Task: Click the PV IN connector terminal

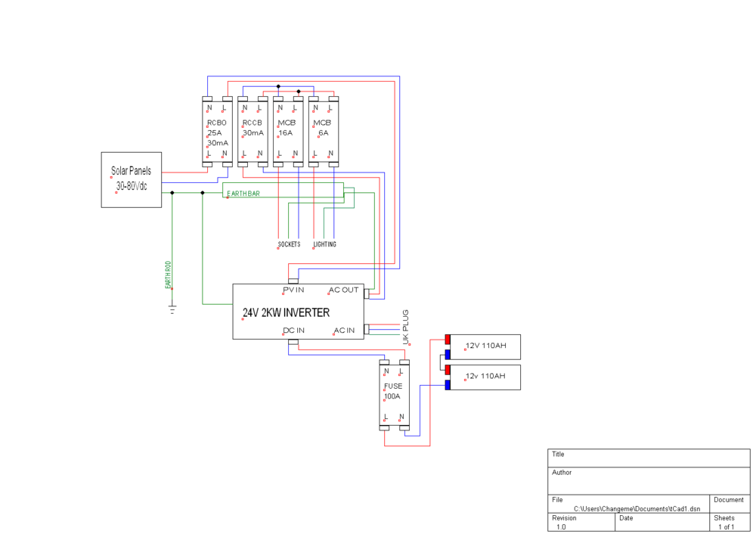Action: (293, 281)
